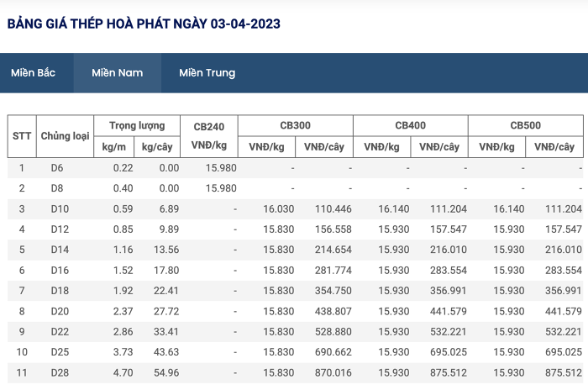Click the Trọng lượng header cell
Image resolution: width=588 pixels, height=390 pixels.
pyautogui.click(x=137, y=125)
